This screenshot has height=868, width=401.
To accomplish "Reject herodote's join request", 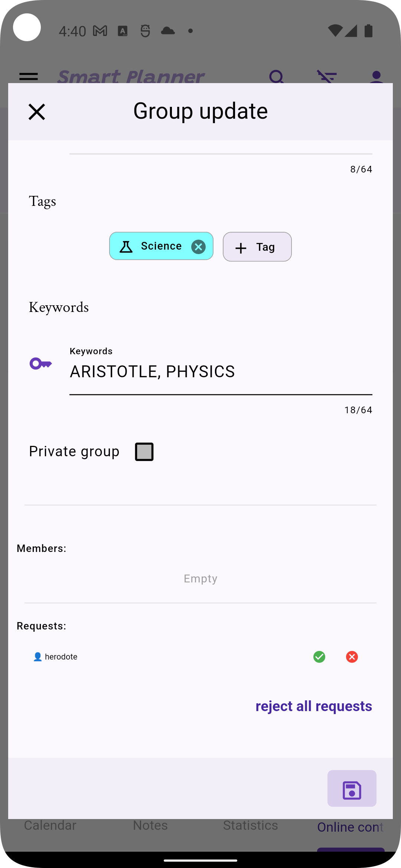I will 352,657.
